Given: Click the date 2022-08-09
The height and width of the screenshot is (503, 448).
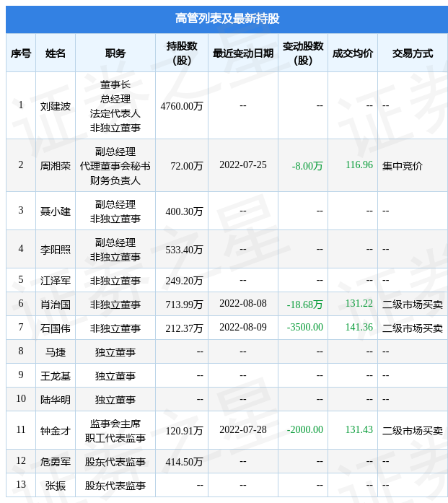Looking at the screenshot, I should (243, 327).
